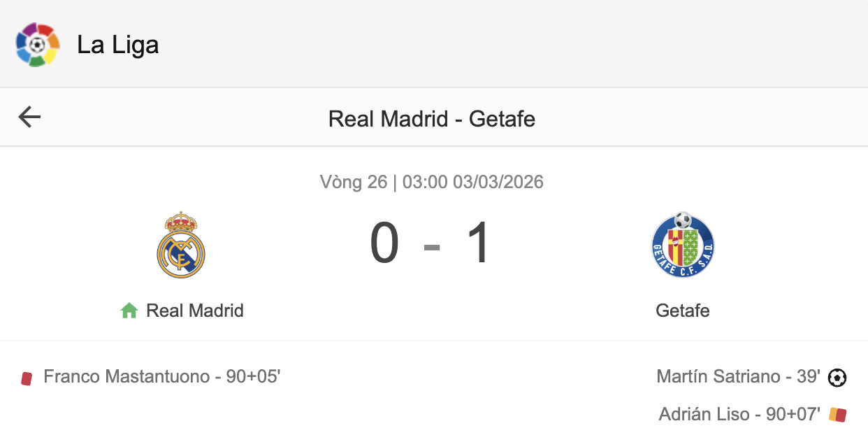
Task: Select the Franco Mastantuono 90+05' event
Action: (162, 377)
